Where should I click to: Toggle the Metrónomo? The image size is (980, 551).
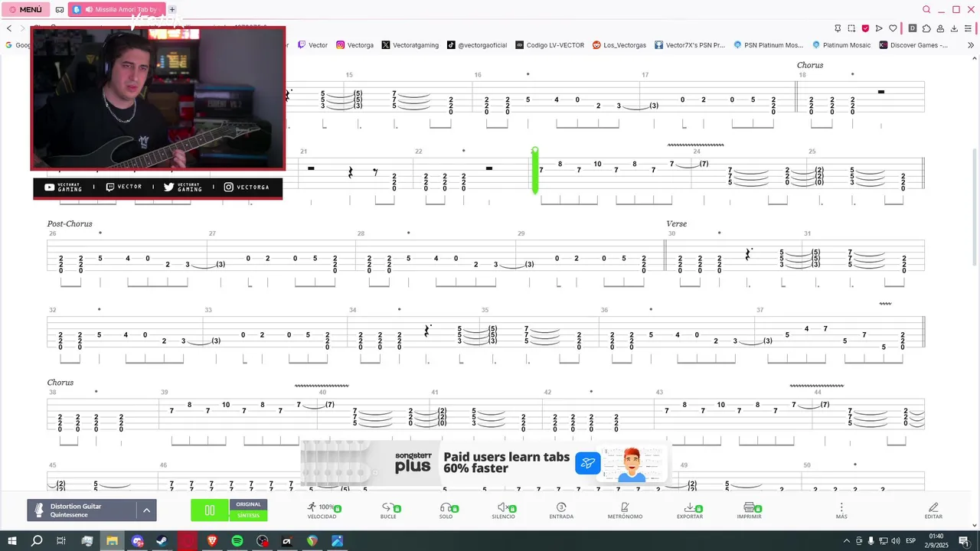[625, 510]
